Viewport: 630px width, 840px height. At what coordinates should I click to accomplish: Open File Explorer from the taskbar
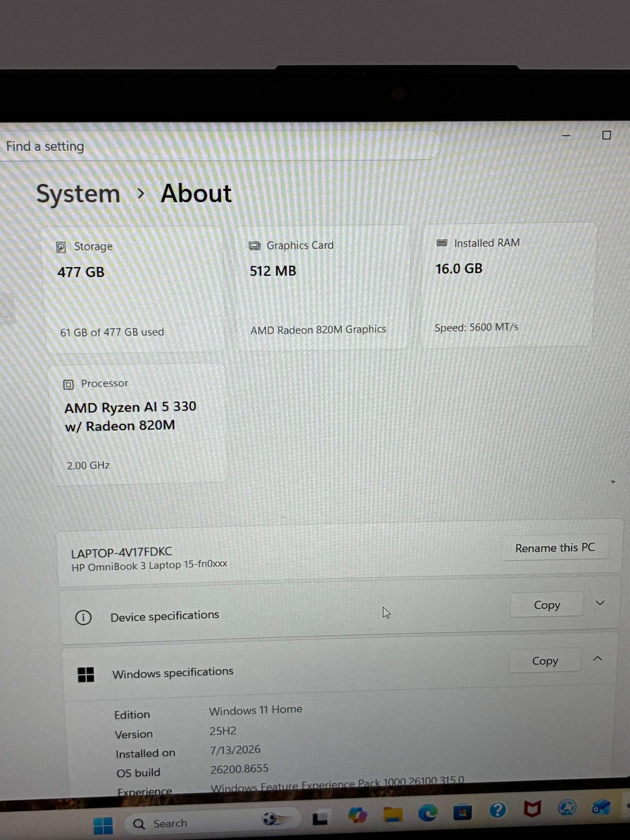click(393, 814)
